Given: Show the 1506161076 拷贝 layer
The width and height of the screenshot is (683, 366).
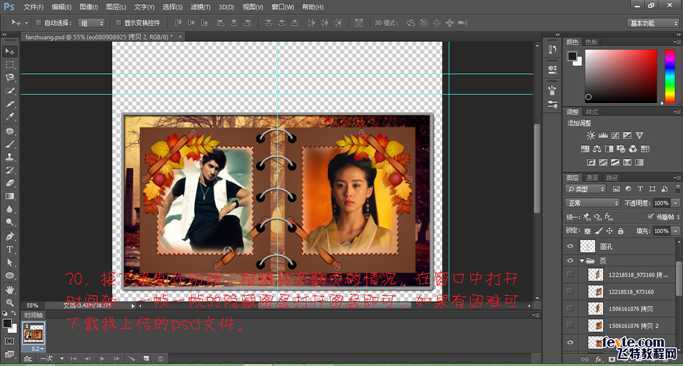Looking at the screenshot, I should tap(570, 308).
